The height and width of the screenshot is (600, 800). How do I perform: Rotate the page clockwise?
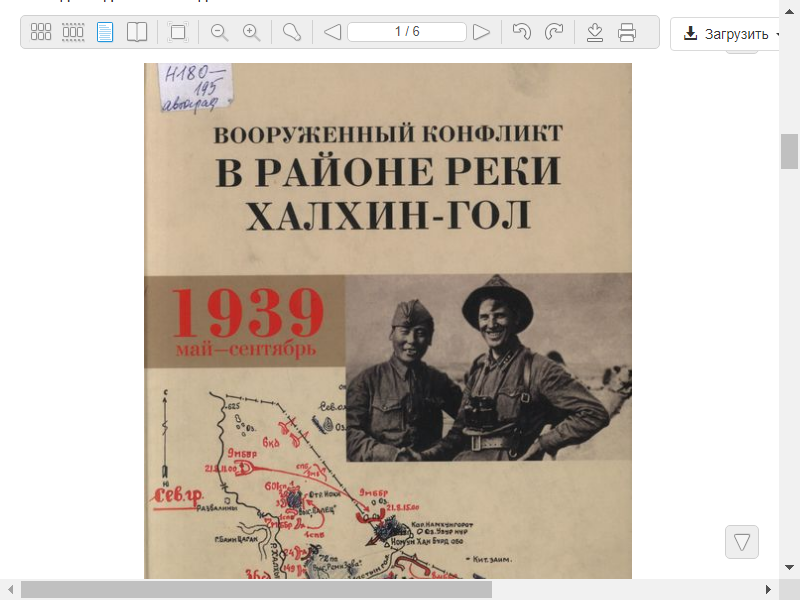pos(554,32)
